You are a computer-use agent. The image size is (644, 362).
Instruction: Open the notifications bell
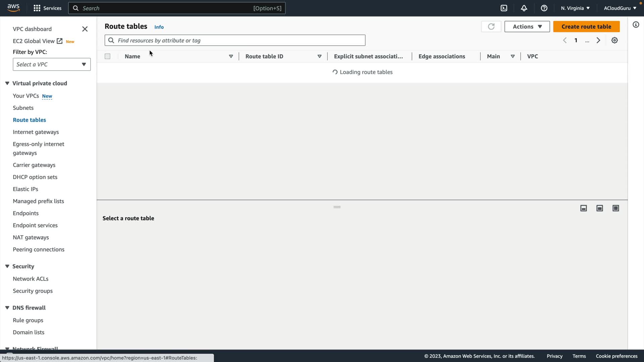[524, 8]
